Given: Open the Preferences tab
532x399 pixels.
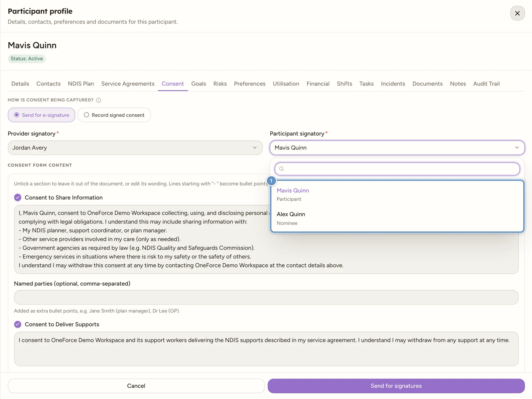Looking at the screenshot, I should click(x=250, y=84).
